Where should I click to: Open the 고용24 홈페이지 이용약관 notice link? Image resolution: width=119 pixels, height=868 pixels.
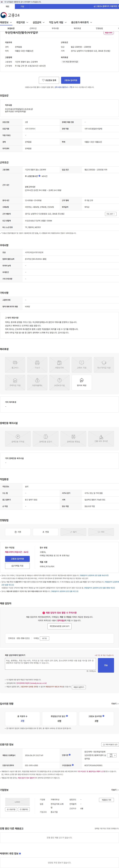106,6
